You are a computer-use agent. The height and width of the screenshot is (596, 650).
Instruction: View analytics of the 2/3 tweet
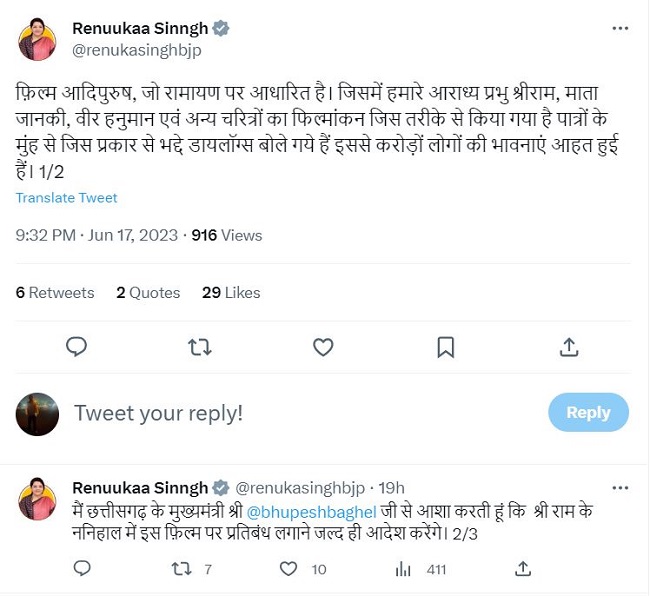point(404,569)
